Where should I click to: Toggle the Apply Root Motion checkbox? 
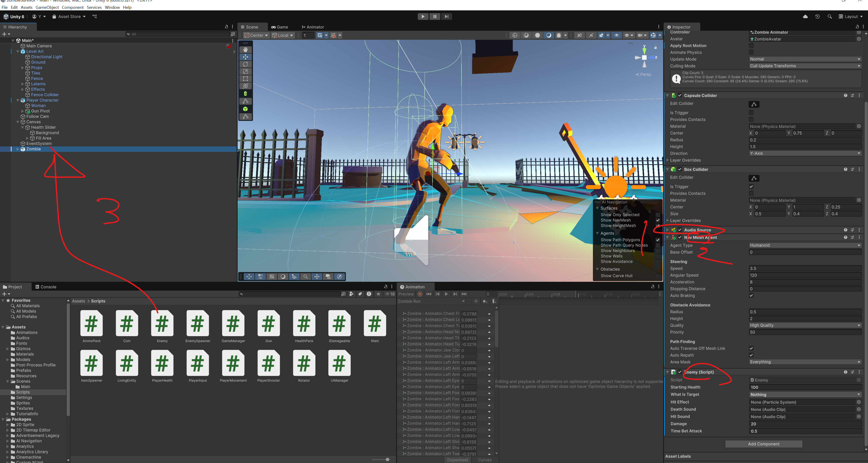pyautogui.click(x=751, y=46)
